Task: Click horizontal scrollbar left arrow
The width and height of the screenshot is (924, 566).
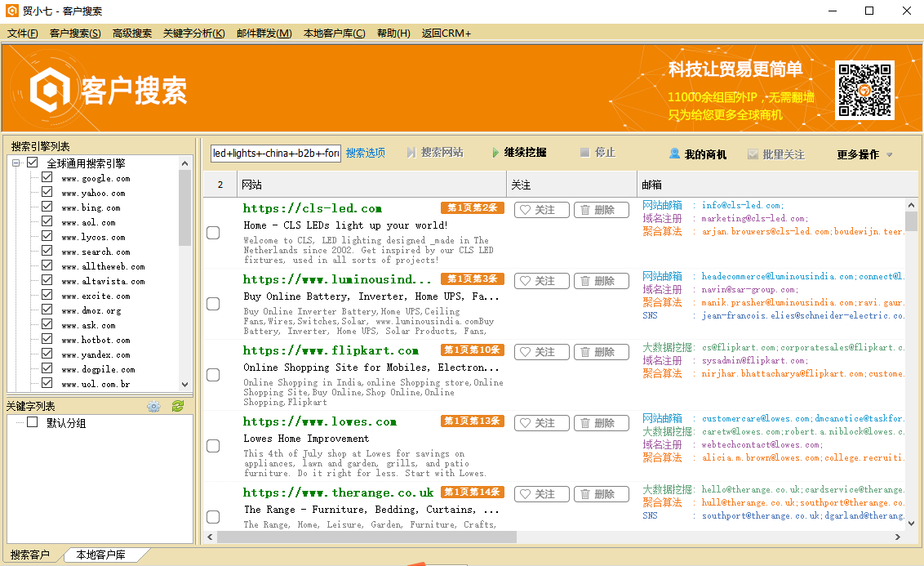Action: click(210, 537)
